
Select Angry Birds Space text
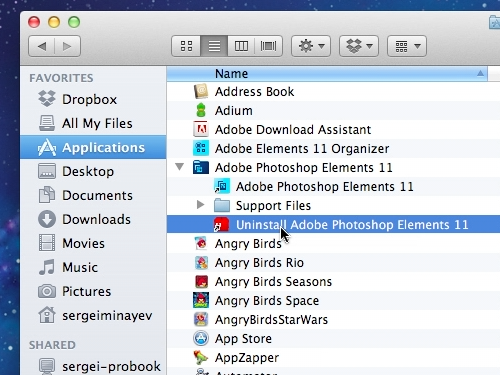tap(267, 301)
